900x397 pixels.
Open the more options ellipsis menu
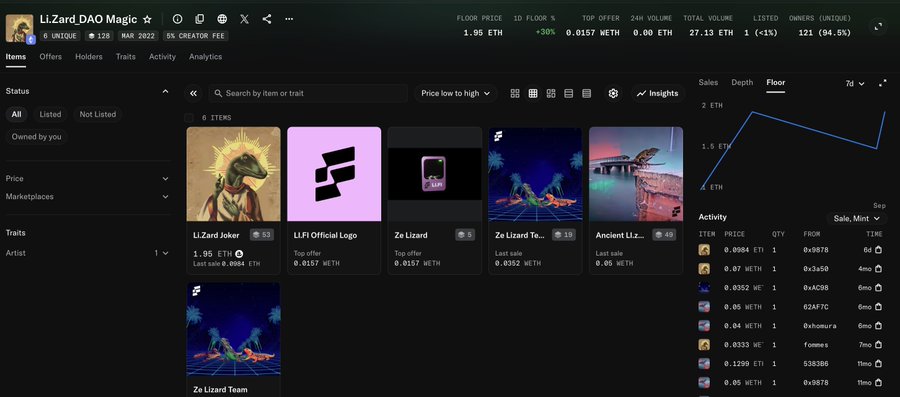click(x=289, y=19)
